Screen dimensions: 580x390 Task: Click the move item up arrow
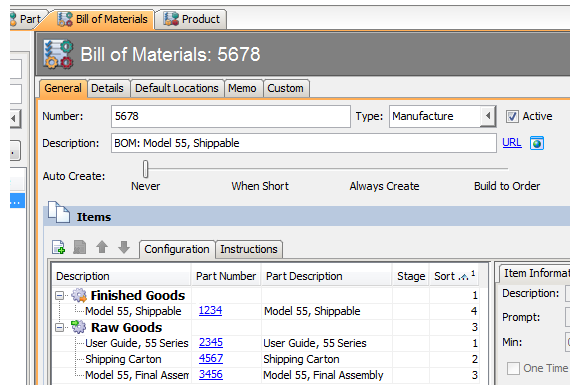[x=102, y=247]
